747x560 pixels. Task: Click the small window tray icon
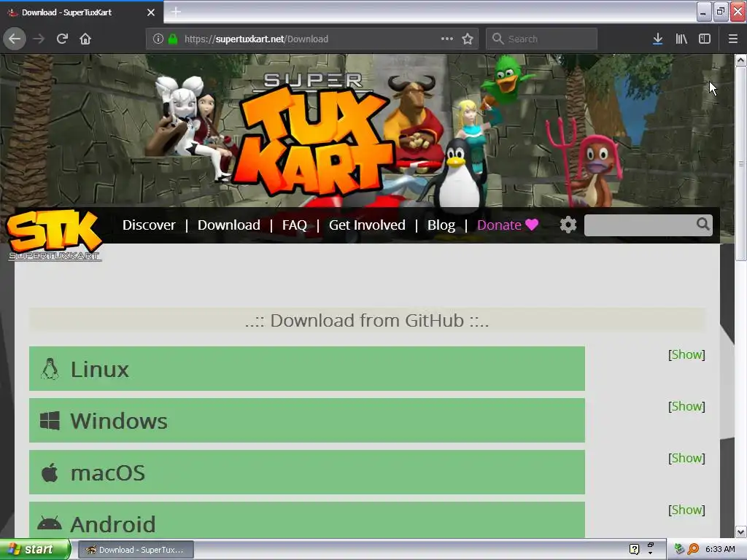click(651, 545)
